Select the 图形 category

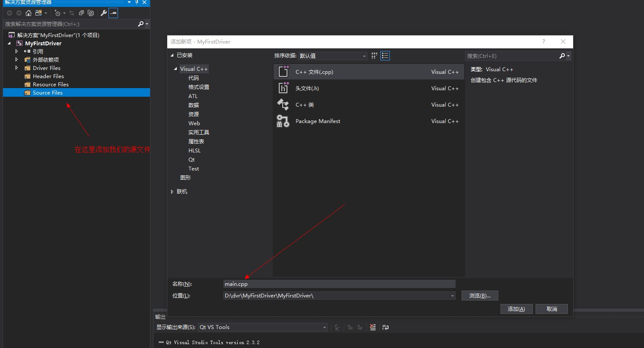point(185,177)
